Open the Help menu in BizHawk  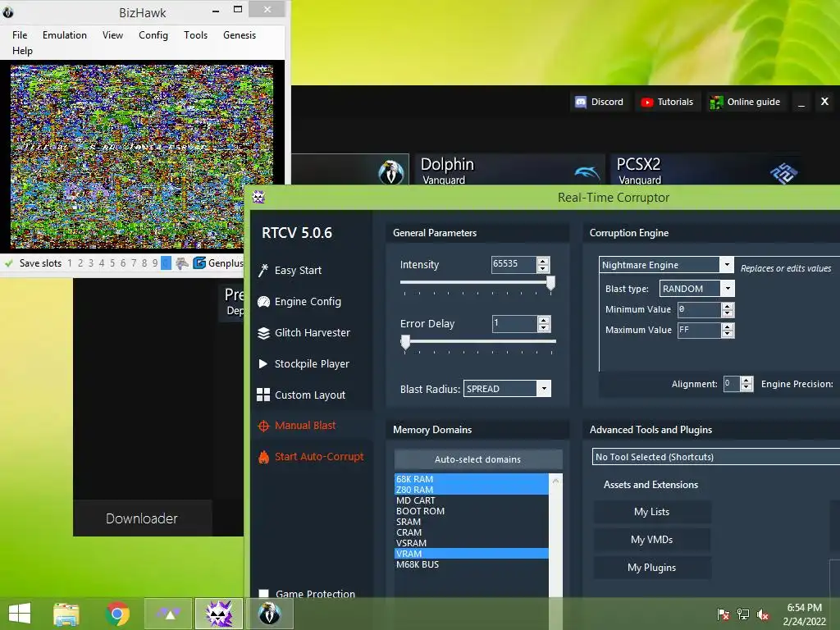tap(22, 51)
